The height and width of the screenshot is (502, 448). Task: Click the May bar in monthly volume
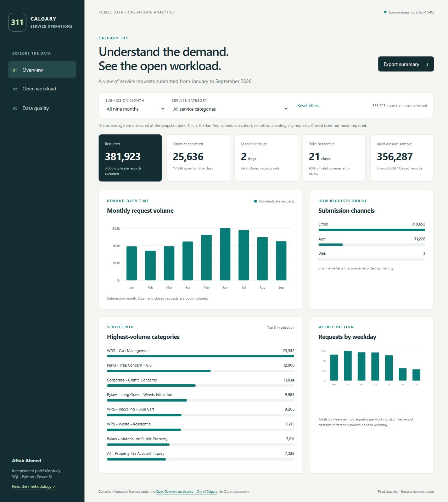coord(206,257)
